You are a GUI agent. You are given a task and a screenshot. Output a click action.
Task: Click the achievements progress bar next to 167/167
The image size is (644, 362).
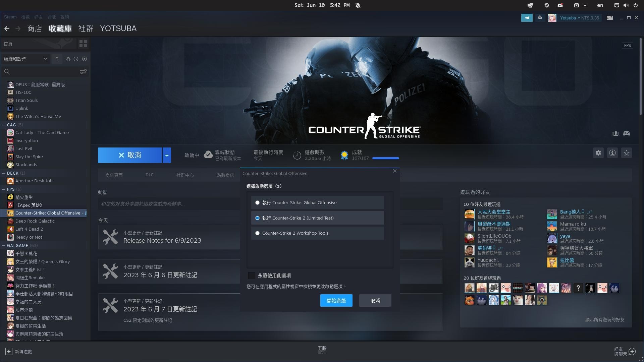click(x=385, y=158)
